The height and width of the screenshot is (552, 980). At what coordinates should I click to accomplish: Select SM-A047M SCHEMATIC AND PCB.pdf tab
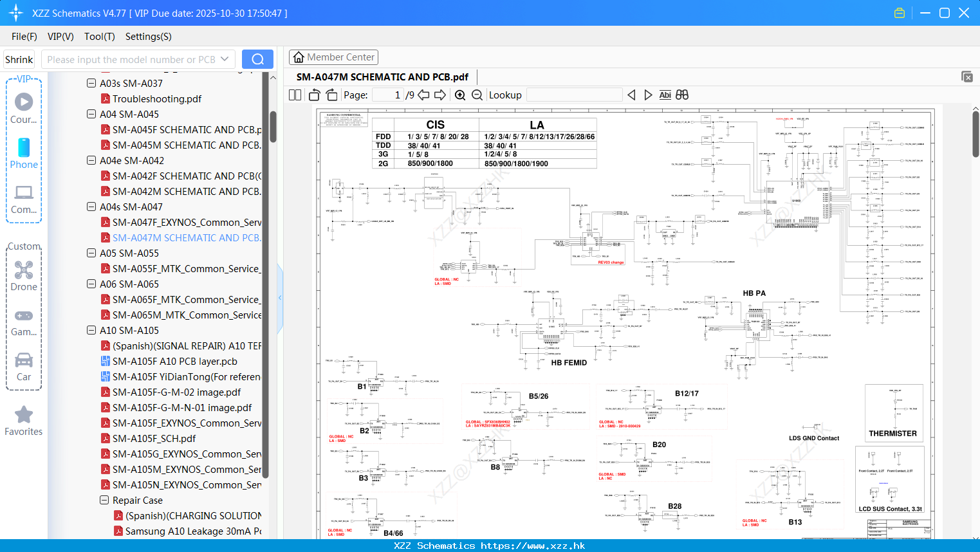coord(382,77)
